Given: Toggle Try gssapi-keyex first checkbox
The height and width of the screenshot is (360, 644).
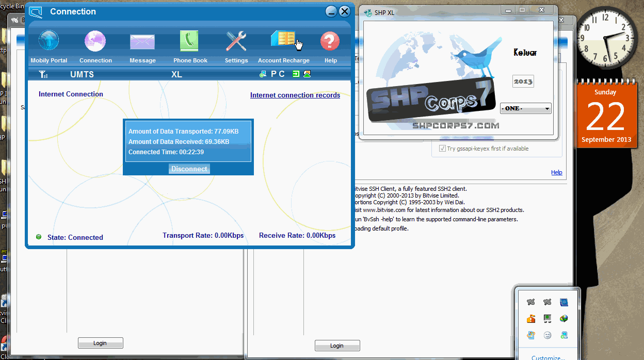Looking at the screenshot, I should coord(442,149).
